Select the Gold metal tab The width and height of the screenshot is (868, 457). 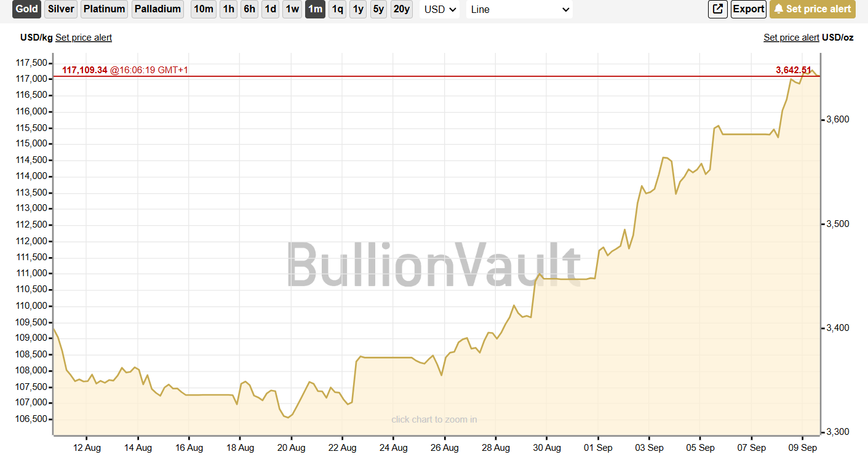coord(27,9)
